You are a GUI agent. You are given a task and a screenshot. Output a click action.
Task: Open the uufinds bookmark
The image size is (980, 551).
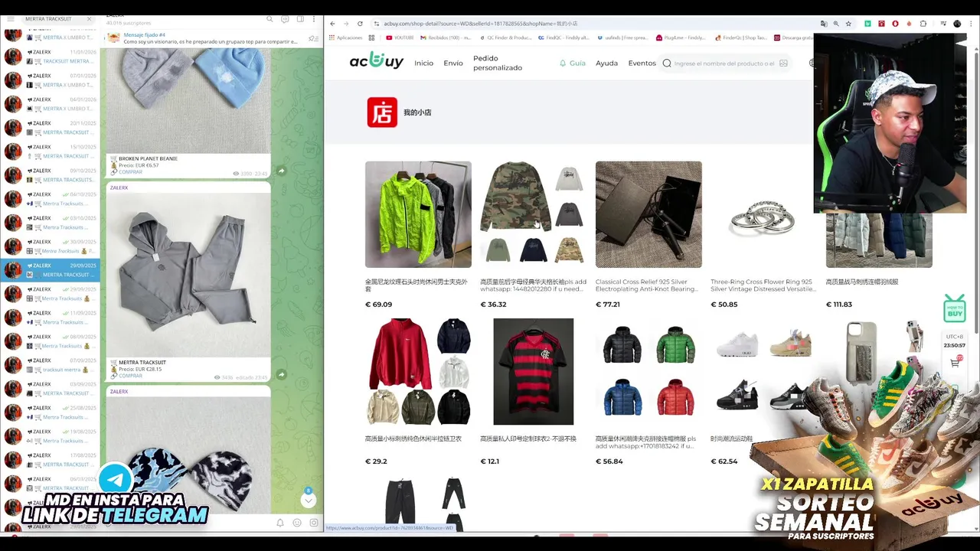[622, 37]
